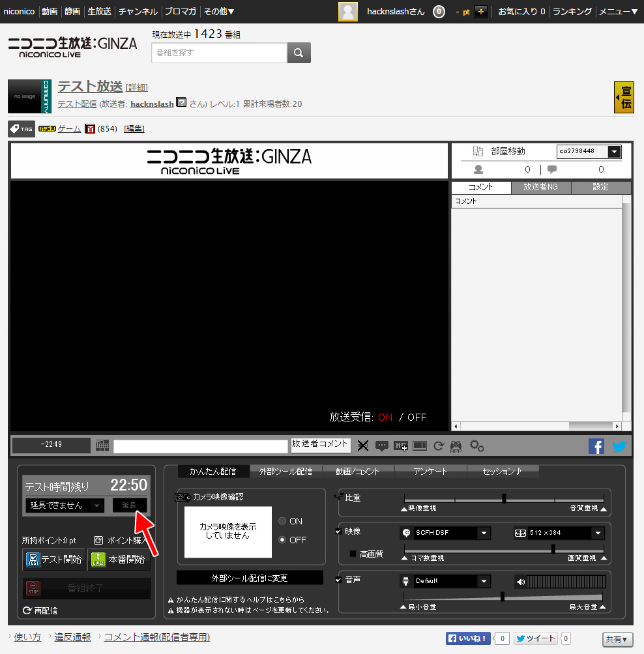Click the point purchase ポイント購入 icon
644x654 pixels.
pos(98,541)
